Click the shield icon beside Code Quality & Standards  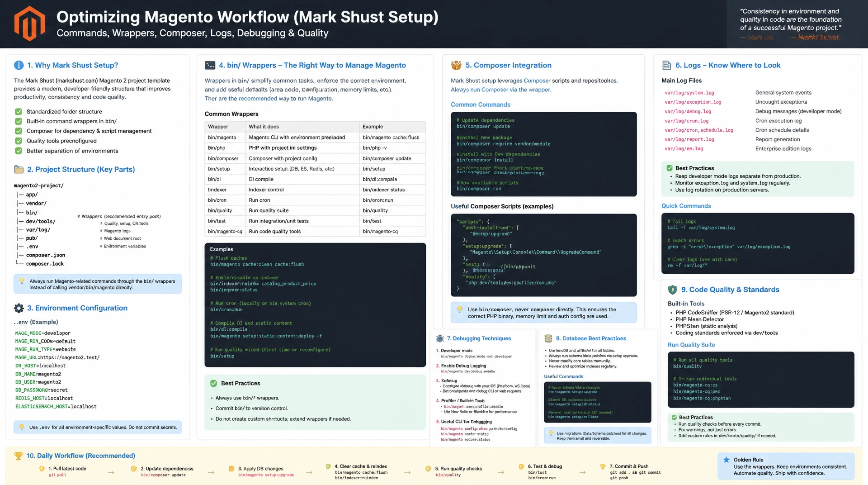click(x=673, y=290)
